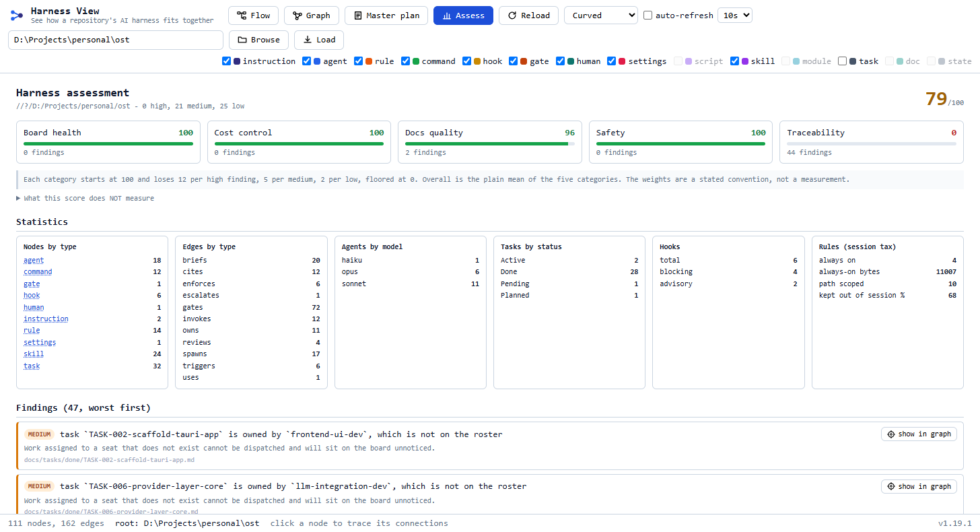The width and height of the screenshot is (980, 532).
Task: Click the "Done" row in Tasks by status
Action: pos(569,272)
